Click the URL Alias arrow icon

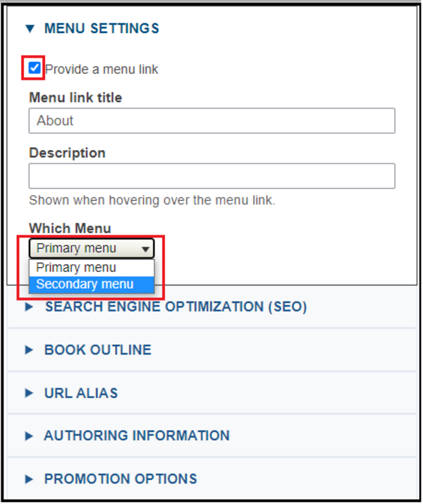pos(29,393)
